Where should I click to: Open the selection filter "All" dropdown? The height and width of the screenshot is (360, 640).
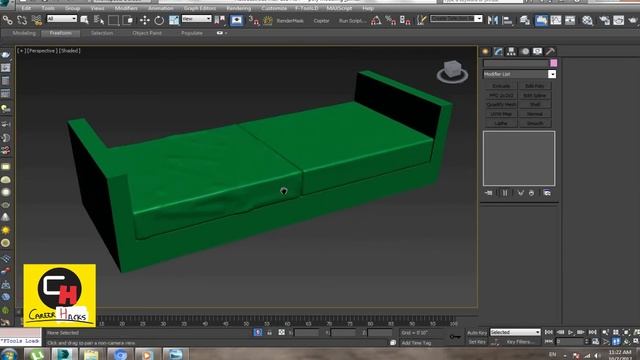coord(62,19)
